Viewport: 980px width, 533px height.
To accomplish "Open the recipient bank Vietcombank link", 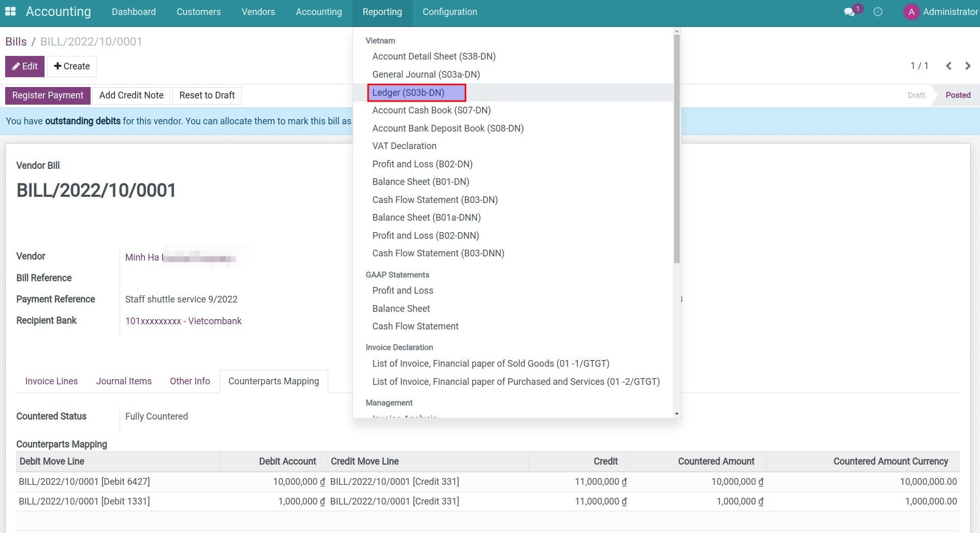I will [x=183, y=321].
